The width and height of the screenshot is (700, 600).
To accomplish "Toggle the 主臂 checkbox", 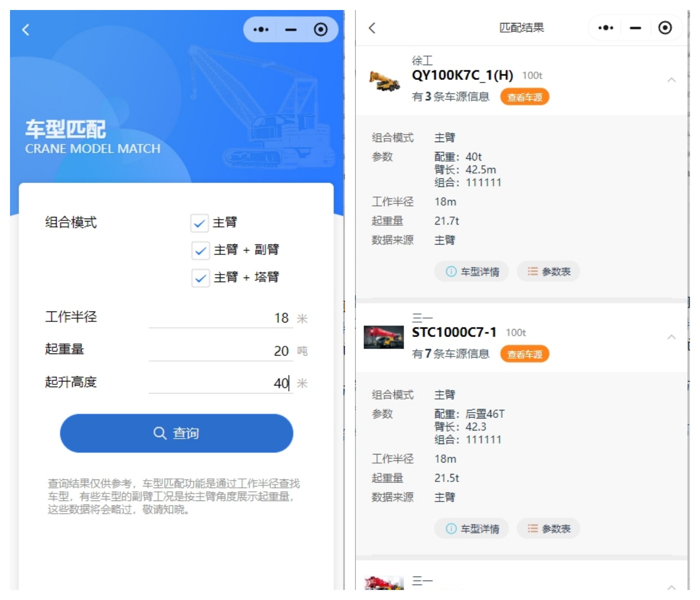I will click(199, 223).
